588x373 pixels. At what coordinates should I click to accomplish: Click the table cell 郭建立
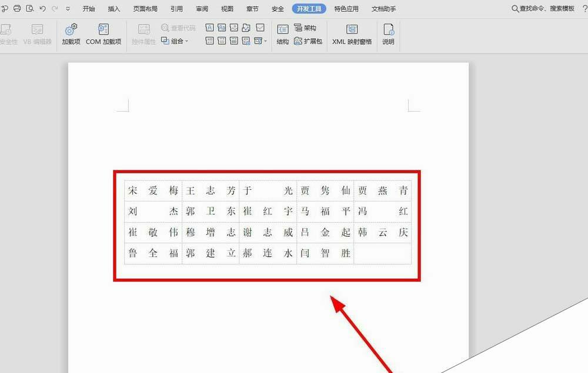(211, 253)
